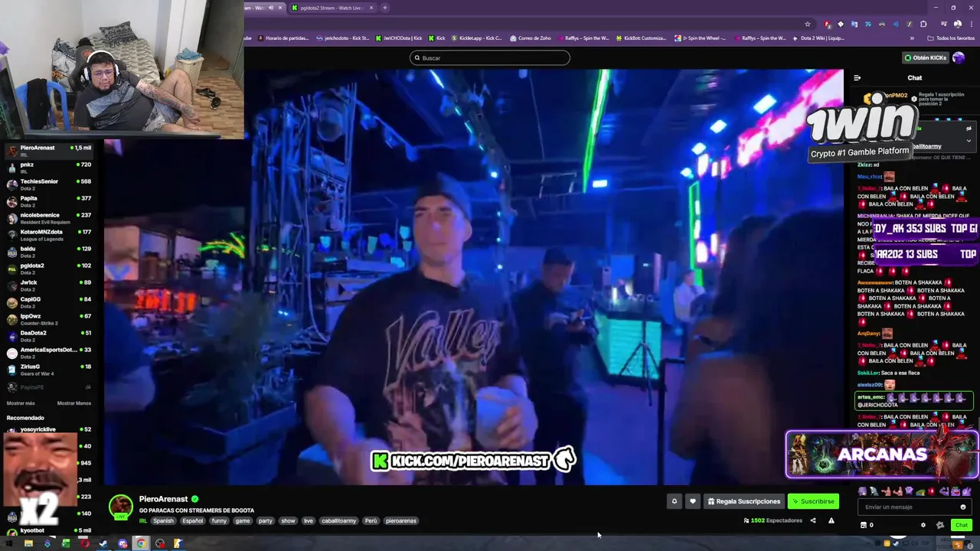Click the notification bell icon under the stream
Screen dimensions: 980x551
[x=675, y=501]
